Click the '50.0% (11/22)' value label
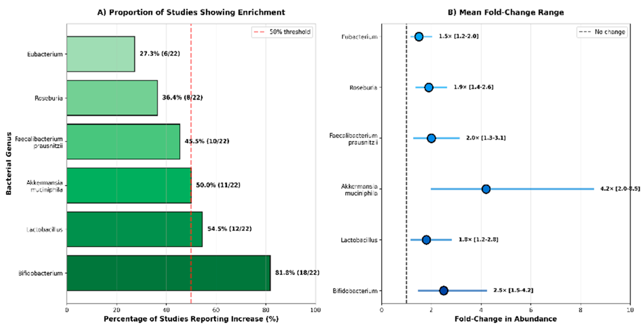The width and height of the screenshot is (644, 332). (218, 185)
